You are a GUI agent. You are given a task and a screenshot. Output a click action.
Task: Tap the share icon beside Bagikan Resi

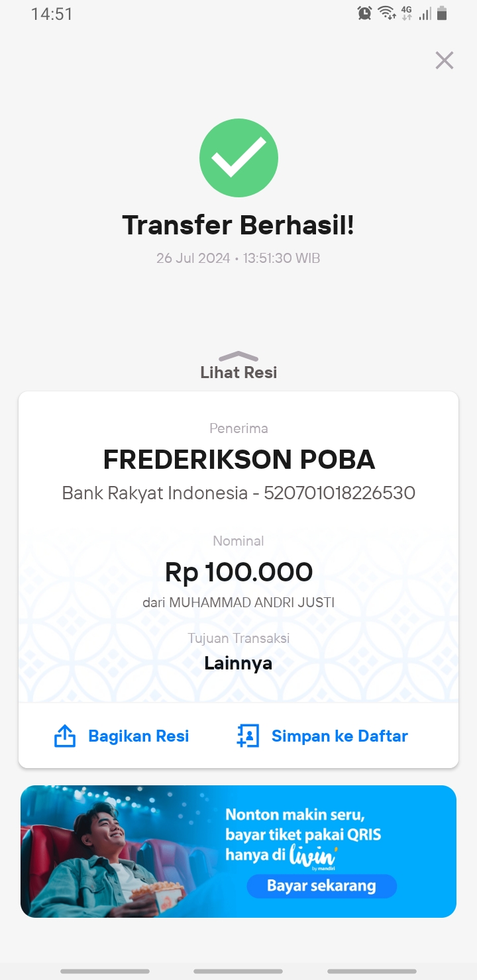[x=64, y=736]
